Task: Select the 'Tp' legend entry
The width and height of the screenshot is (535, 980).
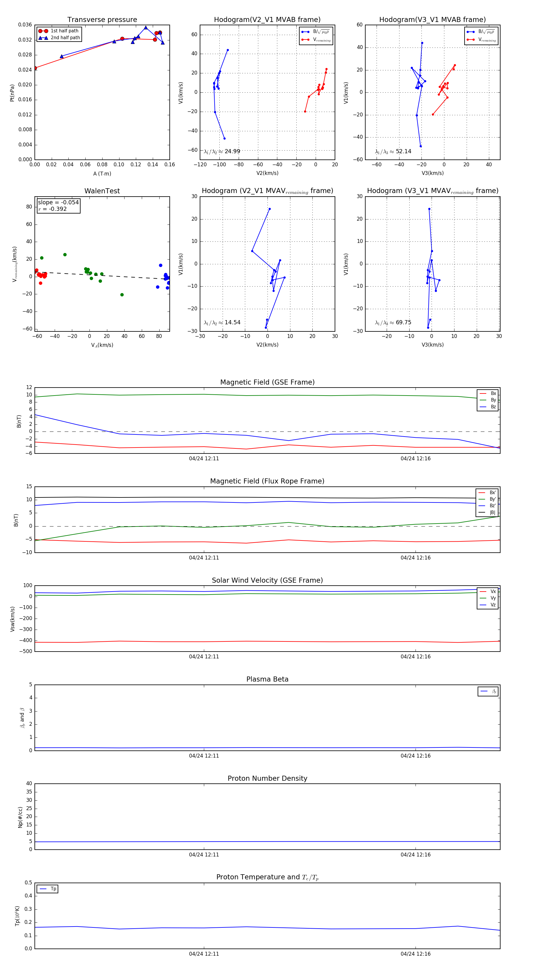Action: 48,889
